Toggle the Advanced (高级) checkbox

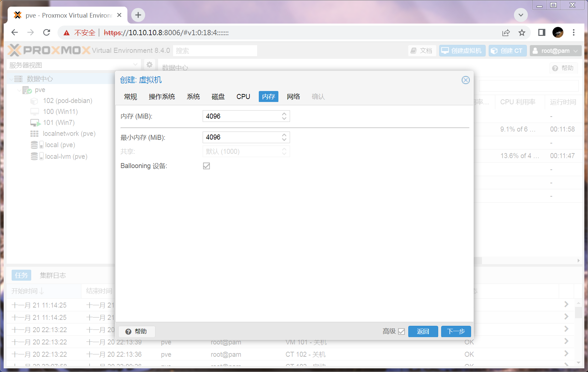click(401, 331)
